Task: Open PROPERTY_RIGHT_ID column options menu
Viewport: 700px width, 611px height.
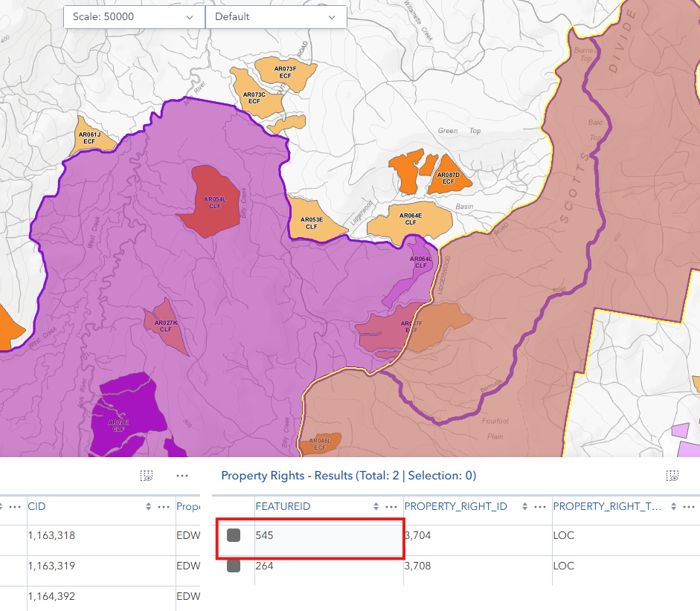Action: pyautogui.click(x=540, y=507)
